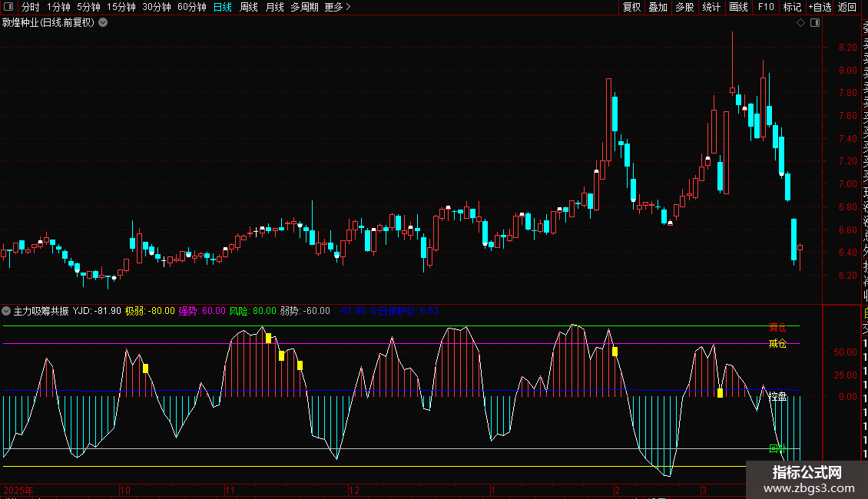Expand the 更多 periods list
This screenshot has width=868, height=499.
pyautogui.click(x=337, y=7)
